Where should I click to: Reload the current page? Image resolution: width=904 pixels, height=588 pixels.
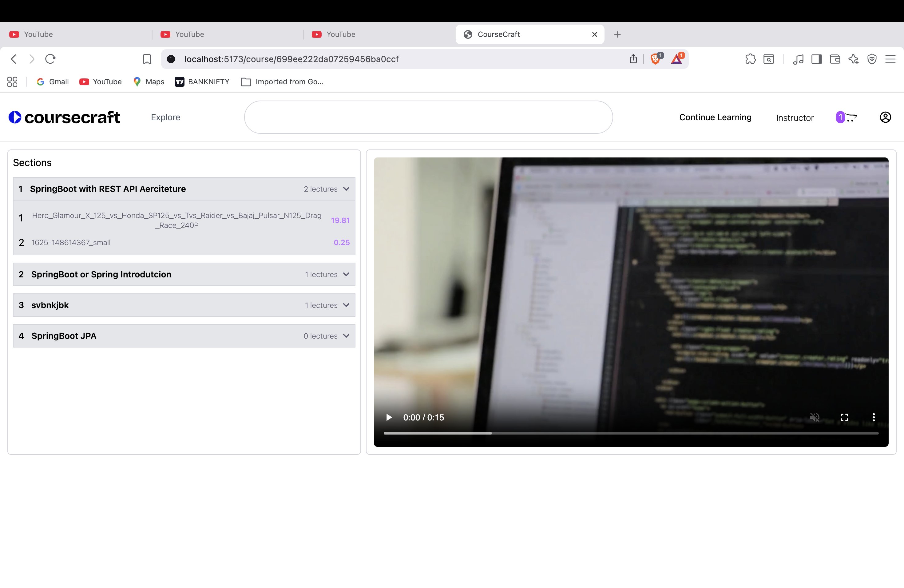click(x=50, y=59)
